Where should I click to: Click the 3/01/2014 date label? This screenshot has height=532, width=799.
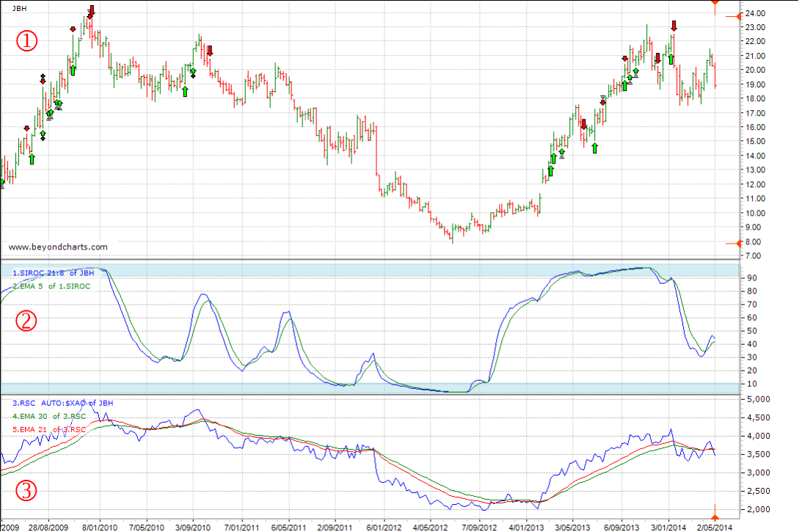pos(668,528)
